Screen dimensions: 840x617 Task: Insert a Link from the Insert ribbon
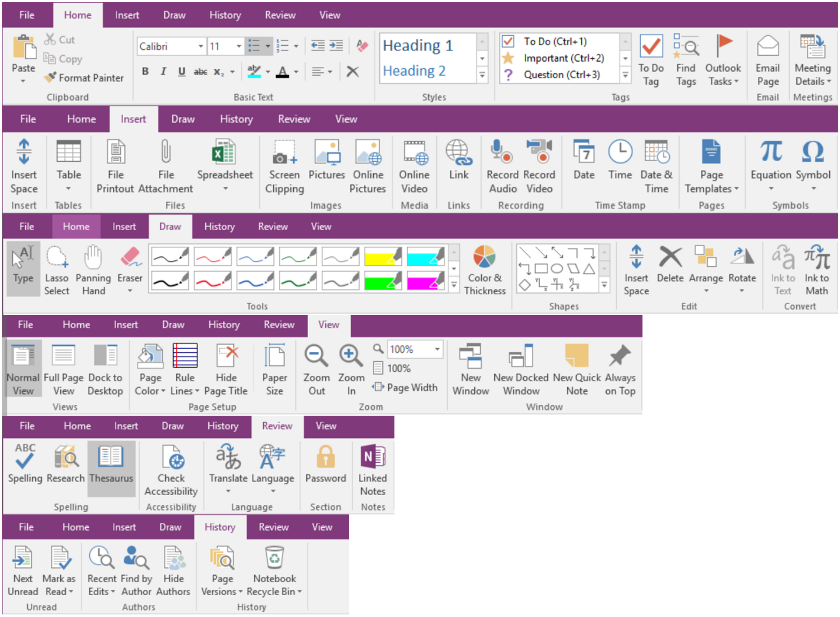459,160
